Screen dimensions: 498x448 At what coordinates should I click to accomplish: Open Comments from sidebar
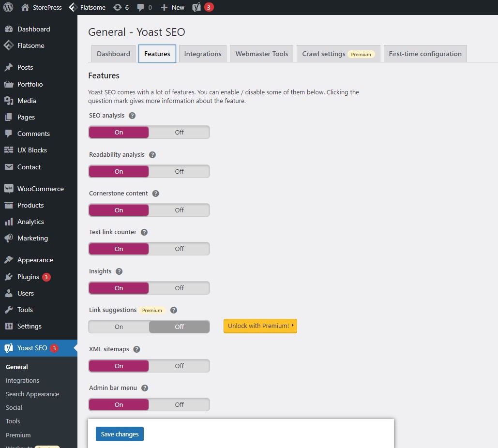pyautogui.click(x=39, y=134)
